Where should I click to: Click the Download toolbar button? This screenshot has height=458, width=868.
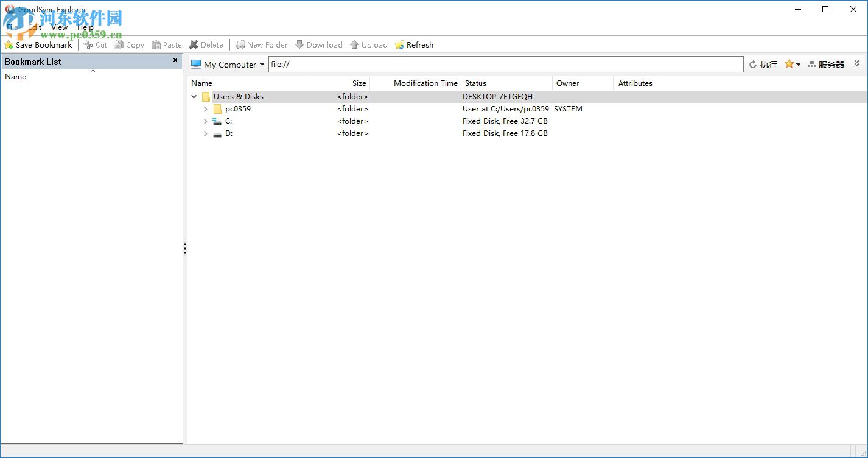318,45
